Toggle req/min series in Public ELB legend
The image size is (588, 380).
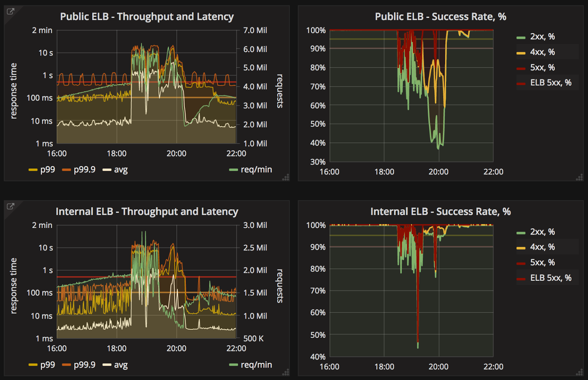click(x=251, y=170)
